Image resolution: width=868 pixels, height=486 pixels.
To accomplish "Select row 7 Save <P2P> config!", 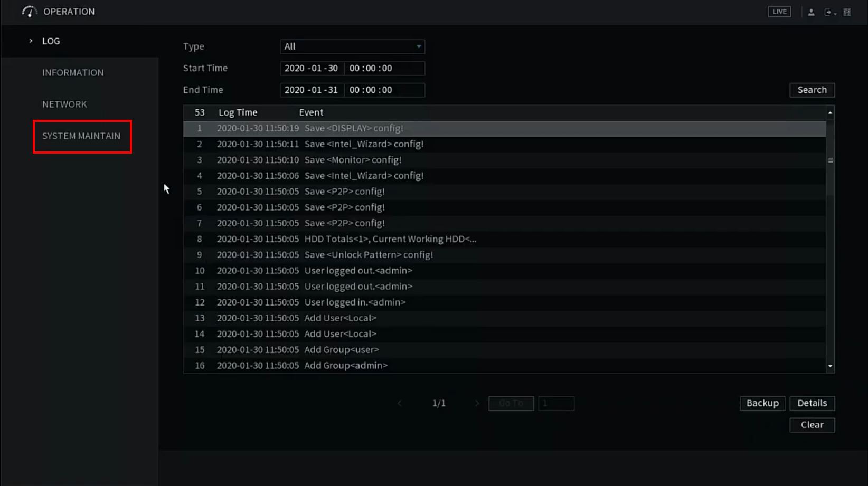I will click(x=504, y=223).
